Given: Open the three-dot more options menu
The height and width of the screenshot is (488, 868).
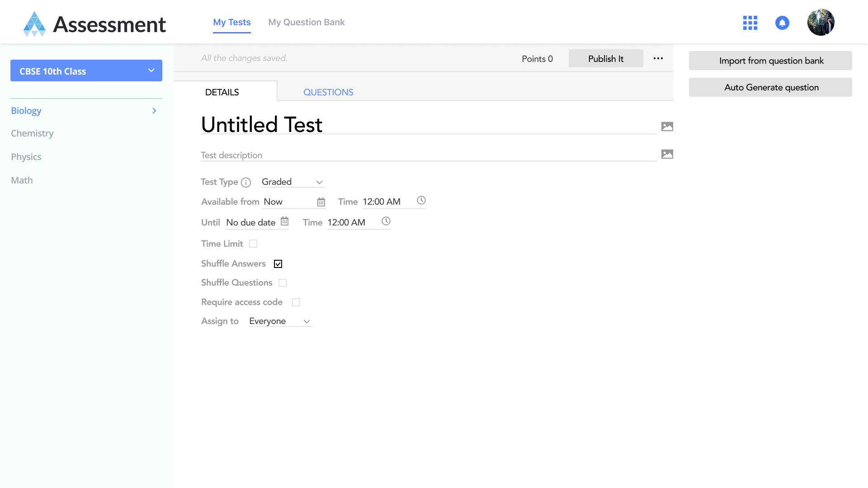Looking at the screenshot, I should pos(658,58).
